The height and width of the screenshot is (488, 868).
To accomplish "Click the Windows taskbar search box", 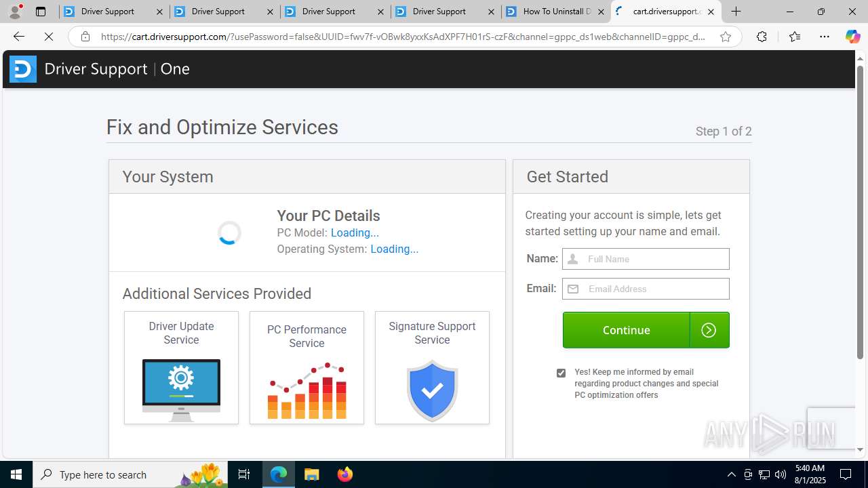I will (x=131, y=474).
